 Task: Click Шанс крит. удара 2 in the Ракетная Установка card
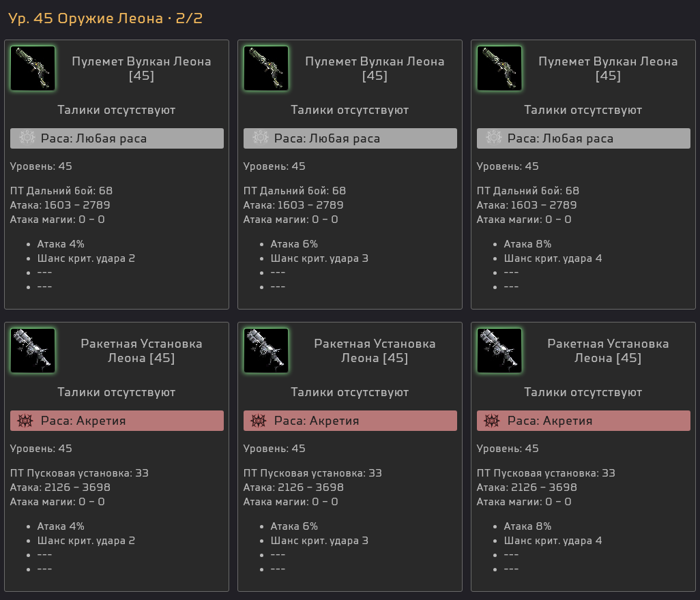pos(86,541)
